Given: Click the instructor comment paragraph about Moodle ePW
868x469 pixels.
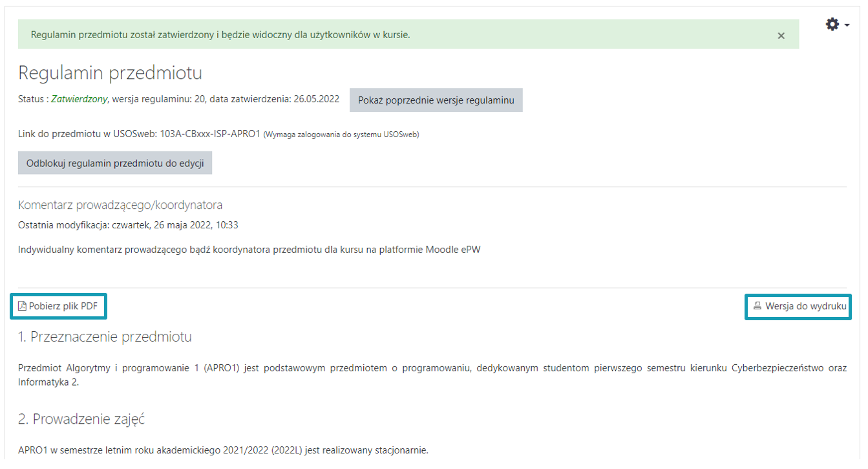Looking at the screenshot, I should pos(249,250).
